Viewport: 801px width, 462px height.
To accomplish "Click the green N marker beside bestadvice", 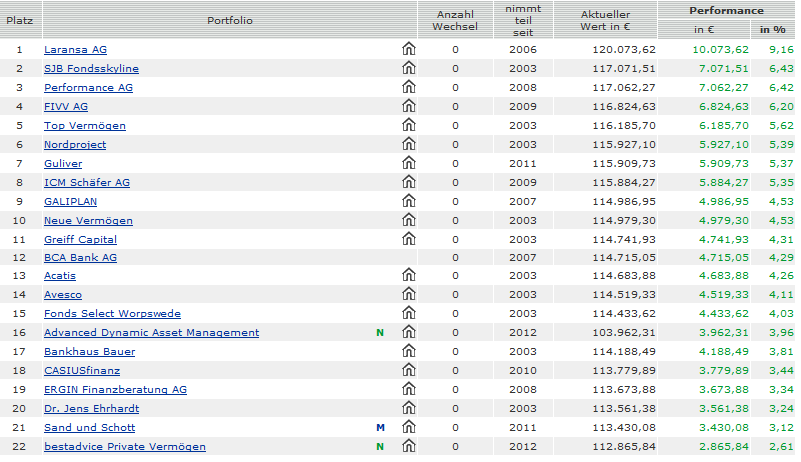I will [x=380, y=446].
